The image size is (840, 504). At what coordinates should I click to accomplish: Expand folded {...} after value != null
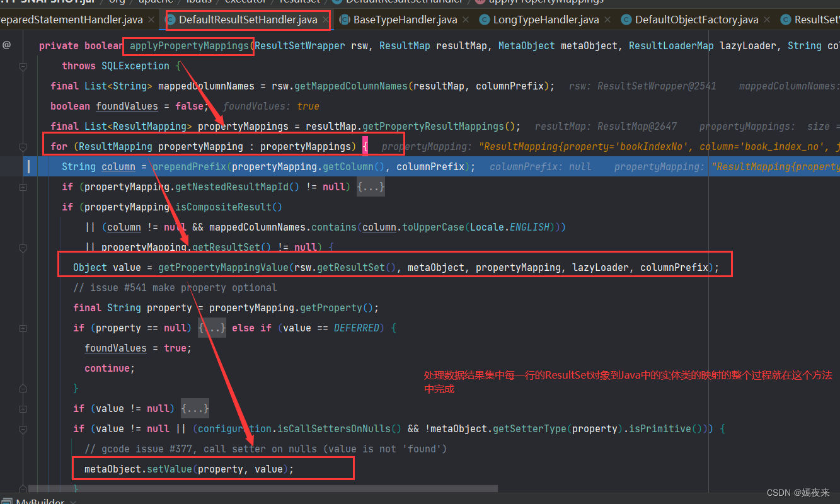pyautogui.click(x=195, y=409)
